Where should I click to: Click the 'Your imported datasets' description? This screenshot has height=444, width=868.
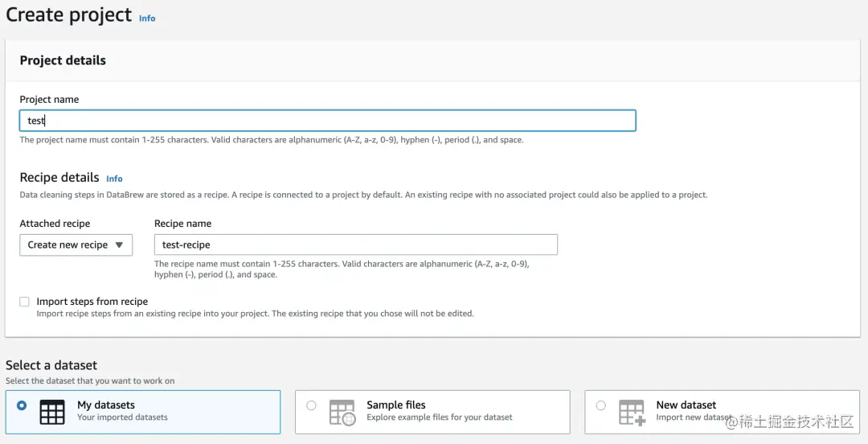coord(122,417)
